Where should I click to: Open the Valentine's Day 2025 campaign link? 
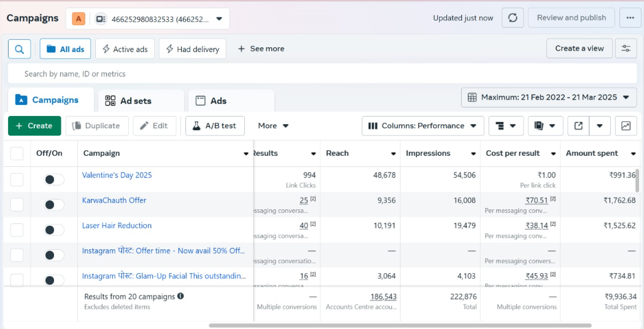click(x=117, y=175)
